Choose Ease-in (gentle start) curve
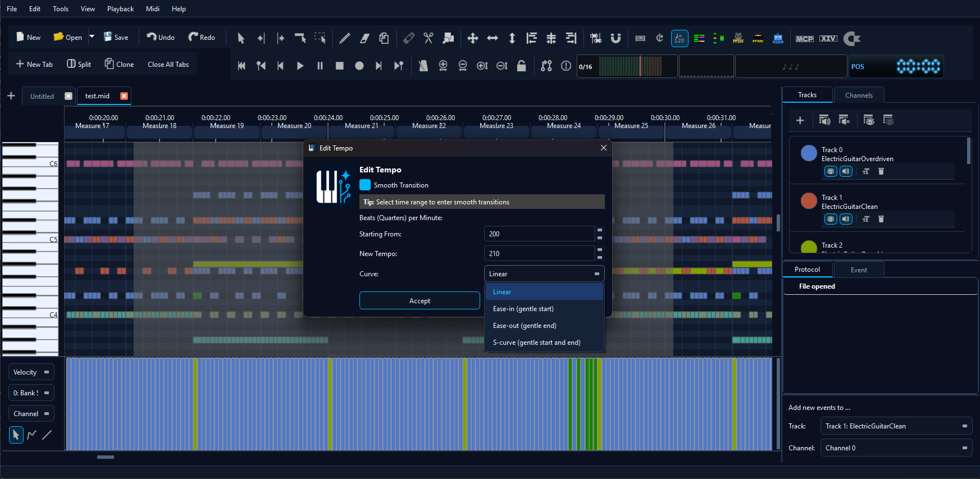980x479 pixels. point(544,309)
